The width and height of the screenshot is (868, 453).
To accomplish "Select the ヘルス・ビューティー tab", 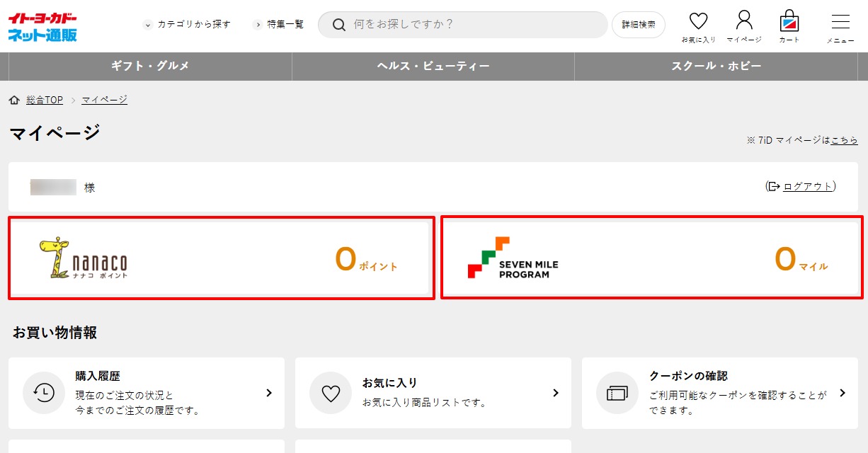I will click(433, 67).
